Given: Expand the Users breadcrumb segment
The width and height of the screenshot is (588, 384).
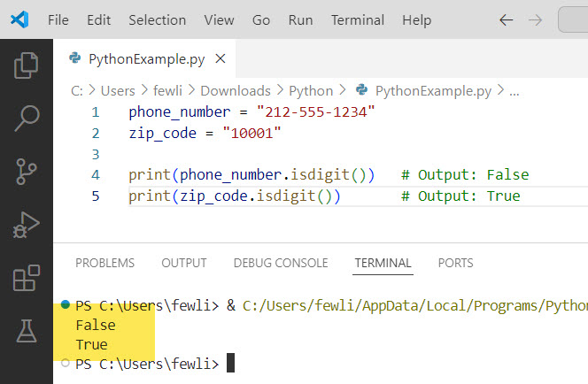Looking at the screenshot, I should coord(118,91).
